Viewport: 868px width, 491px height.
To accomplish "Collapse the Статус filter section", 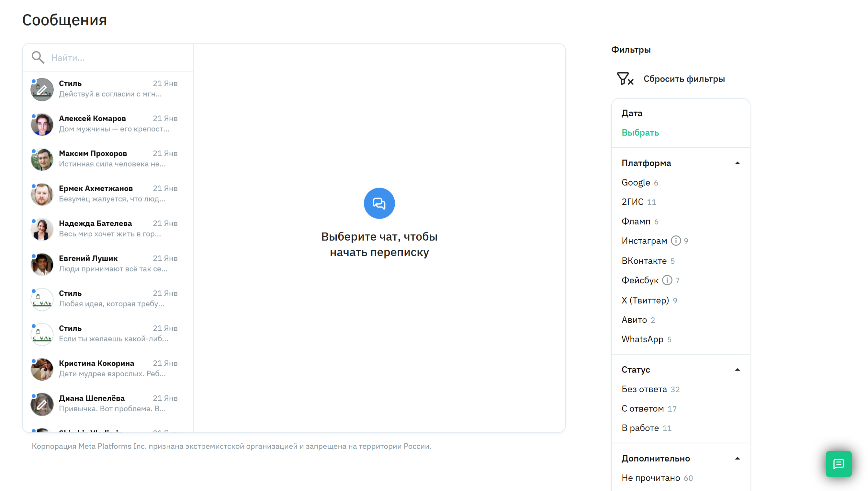I will point(737,370).
